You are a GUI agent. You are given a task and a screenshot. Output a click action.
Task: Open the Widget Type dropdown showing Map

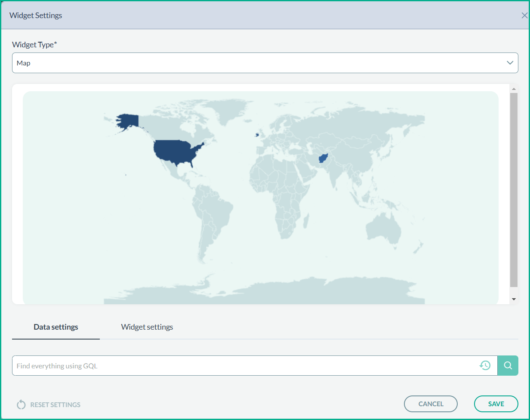[258, 63]
